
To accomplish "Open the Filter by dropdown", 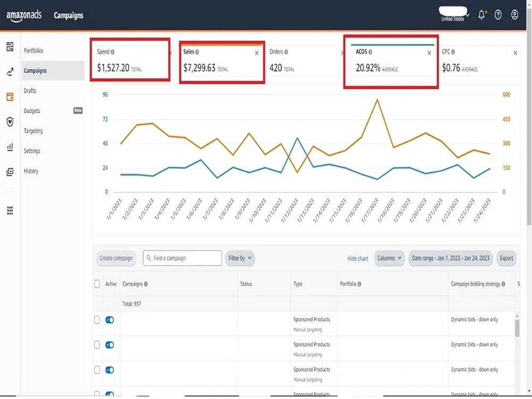I will (x=240, y=258).
